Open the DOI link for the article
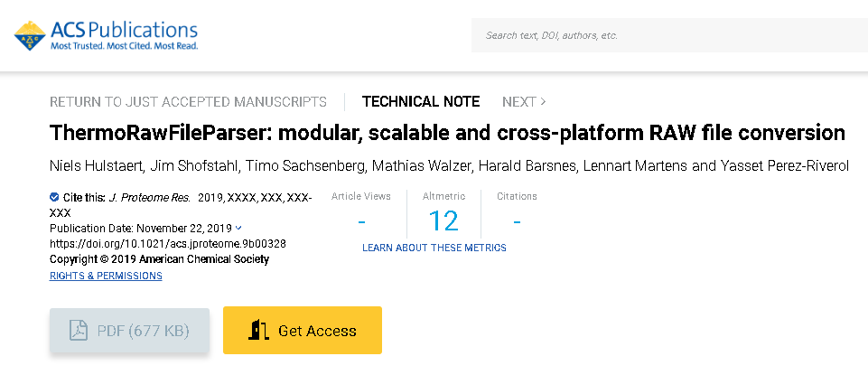This screenshot has height=375, width=868. point(167,244)
